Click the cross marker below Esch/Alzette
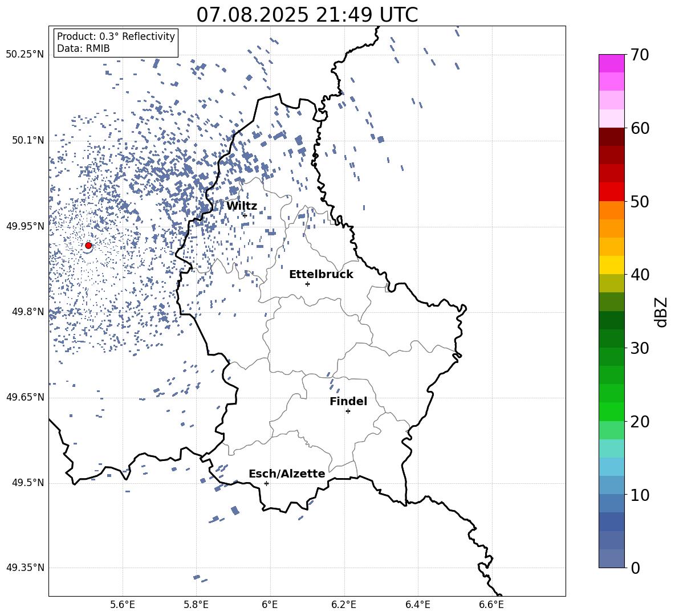The width and height of the screenshot is (675, 616). (266, 483)
